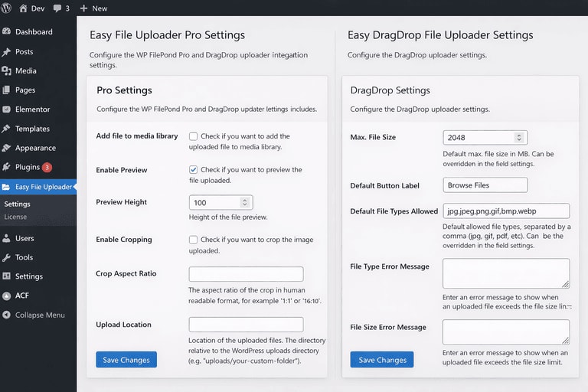This screenshot has height=392, width=588.
Task: Select the Settings submenu under Easy File Uploader
Action: click(18, 204)
